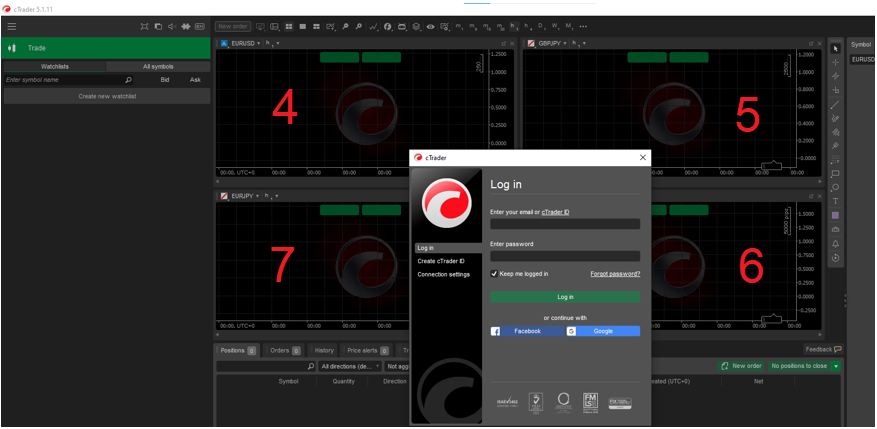Screen dimensions: 877x429
Task: Click the email or cTrader ID field
Action: tap(565, 224)
